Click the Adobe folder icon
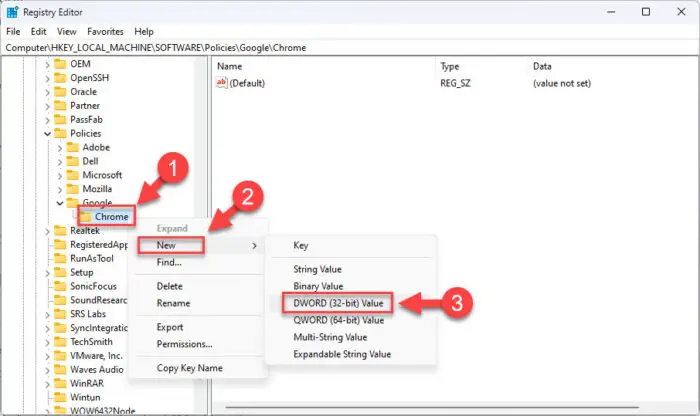Screen dimensions: 700x416 (x=72, y=147)
